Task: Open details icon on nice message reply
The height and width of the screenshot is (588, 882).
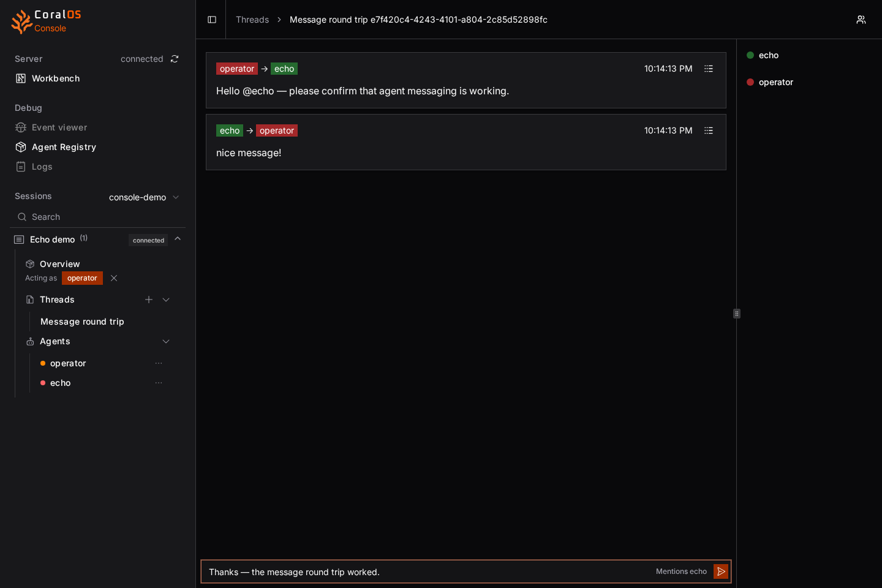Action: 709,130
